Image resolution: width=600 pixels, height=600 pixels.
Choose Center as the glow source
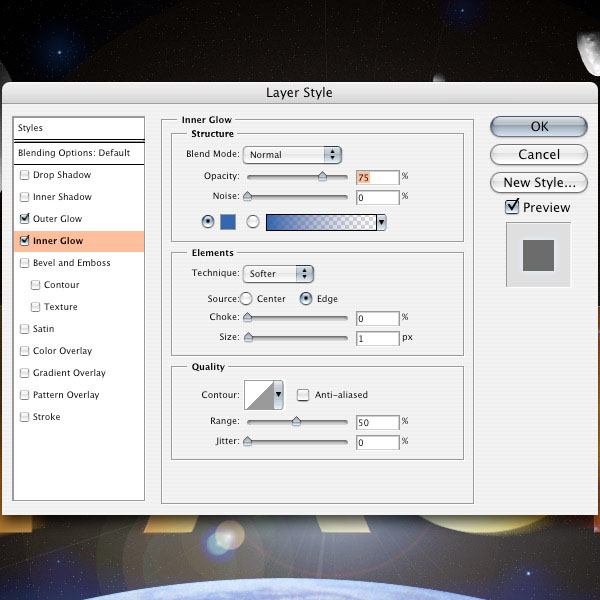(x=246, y=299)
